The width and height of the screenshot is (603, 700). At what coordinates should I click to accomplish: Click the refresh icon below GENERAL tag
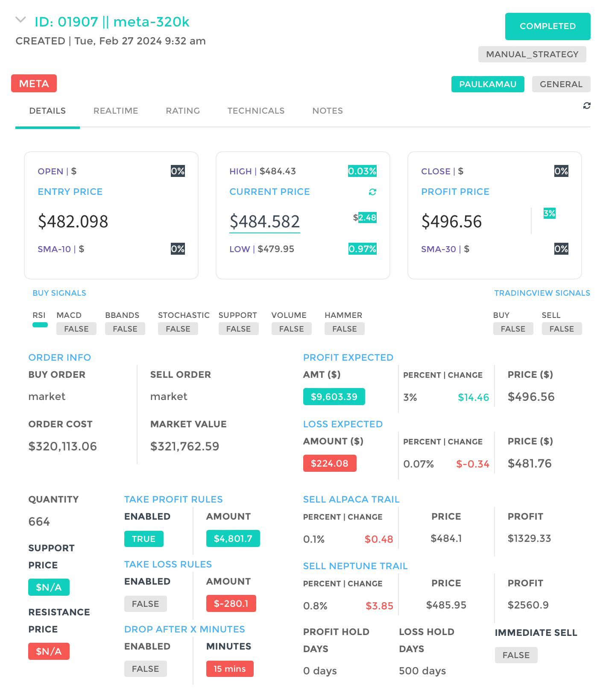click(x=587, y=106)
